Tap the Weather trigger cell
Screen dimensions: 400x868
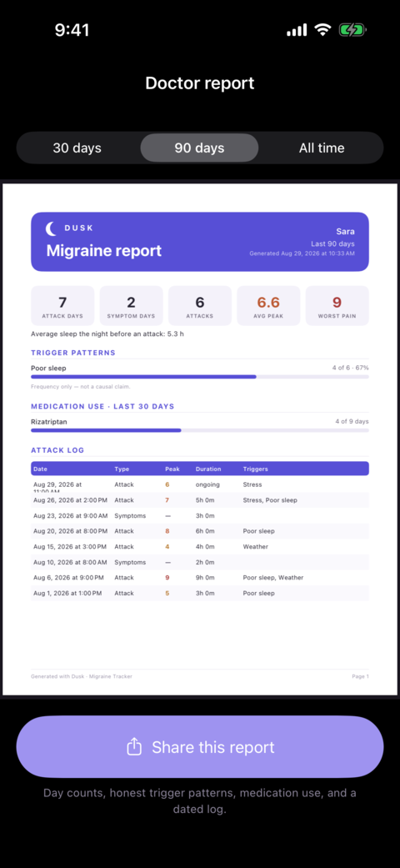pyautogui.click(x=256, y=546)
